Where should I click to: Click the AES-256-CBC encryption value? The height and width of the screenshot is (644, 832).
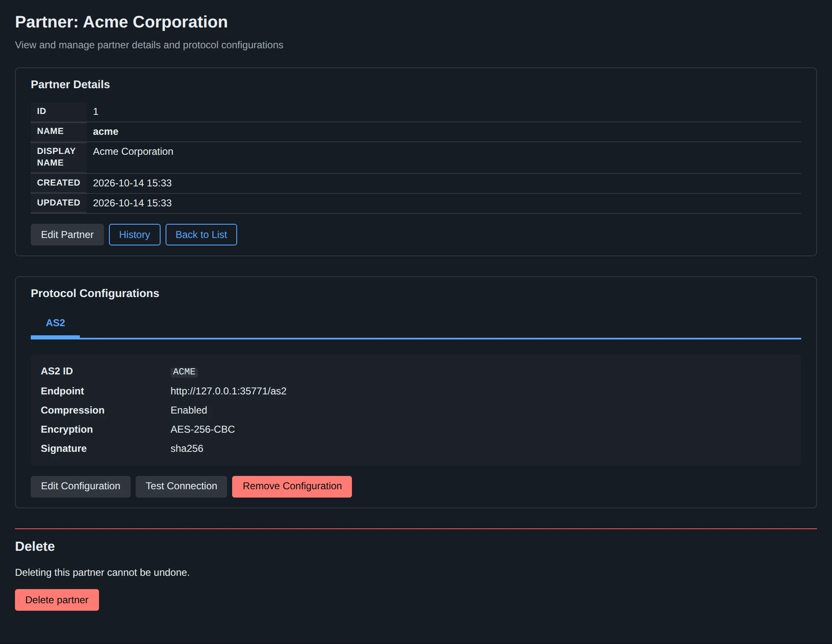click(203, 429)
